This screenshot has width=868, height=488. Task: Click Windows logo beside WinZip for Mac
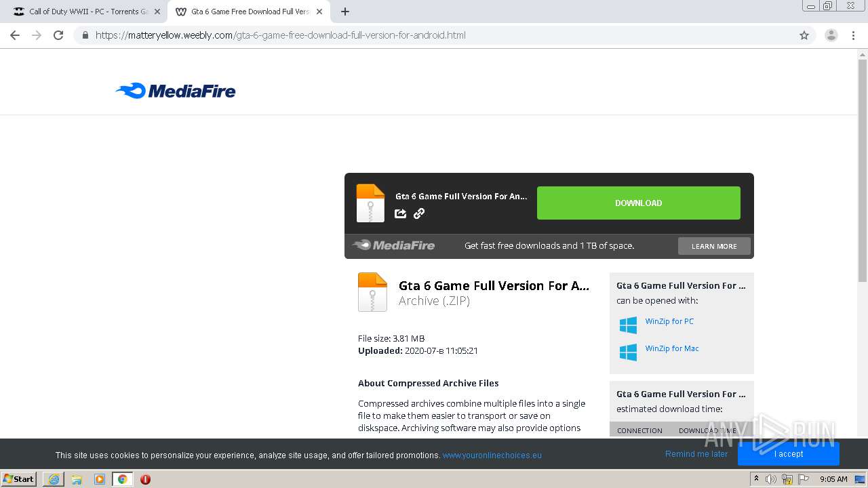(628, 352)
